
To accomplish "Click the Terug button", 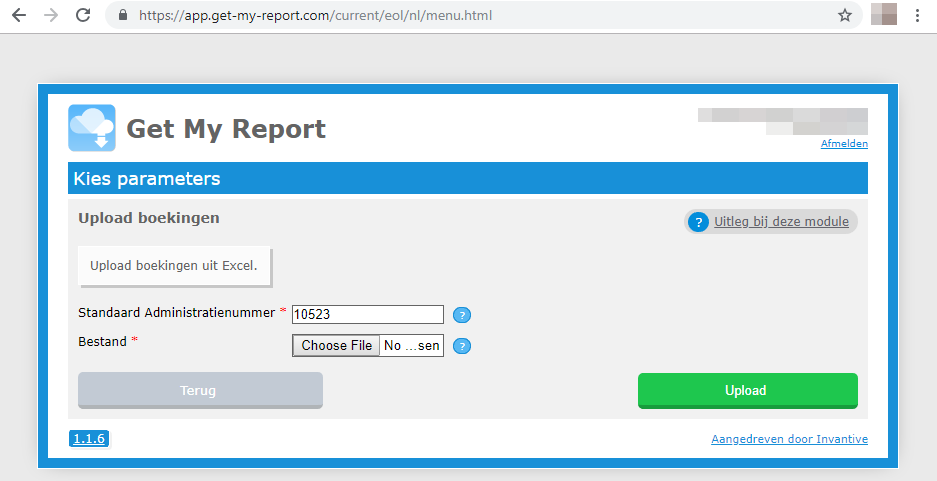I will pyautogui.click(x=200, y=391).
